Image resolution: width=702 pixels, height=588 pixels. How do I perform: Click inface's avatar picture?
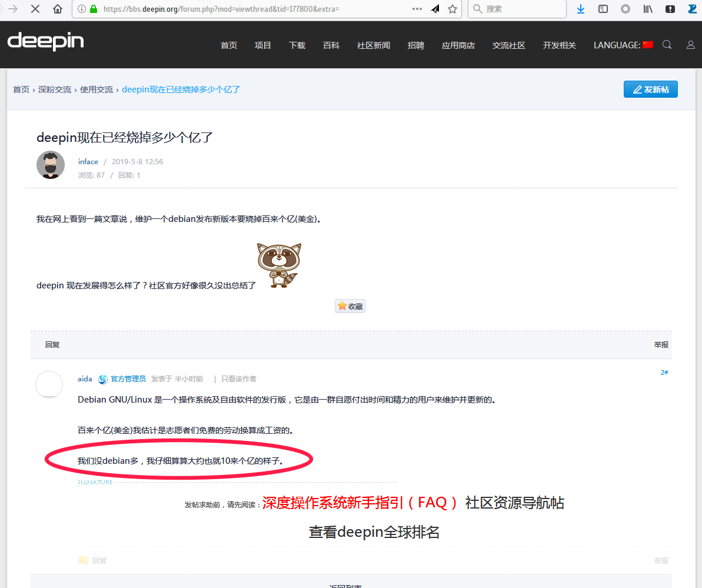(51, 165)
